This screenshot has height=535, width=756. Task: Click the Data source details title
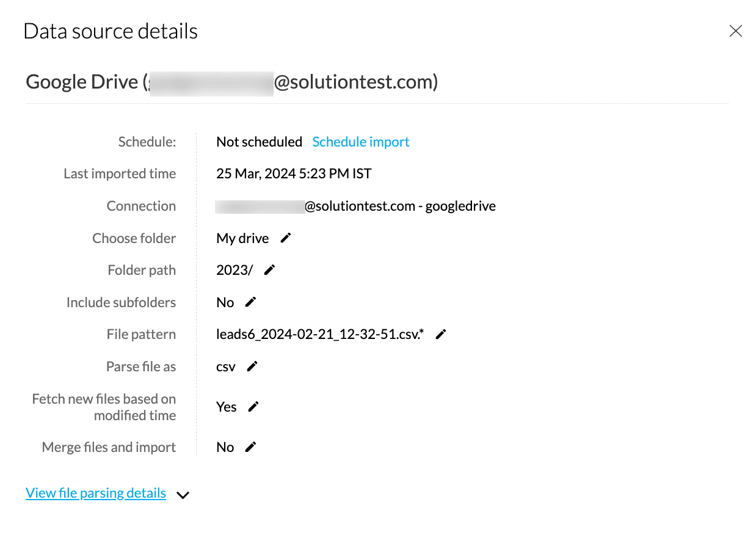tap(111, 31)
